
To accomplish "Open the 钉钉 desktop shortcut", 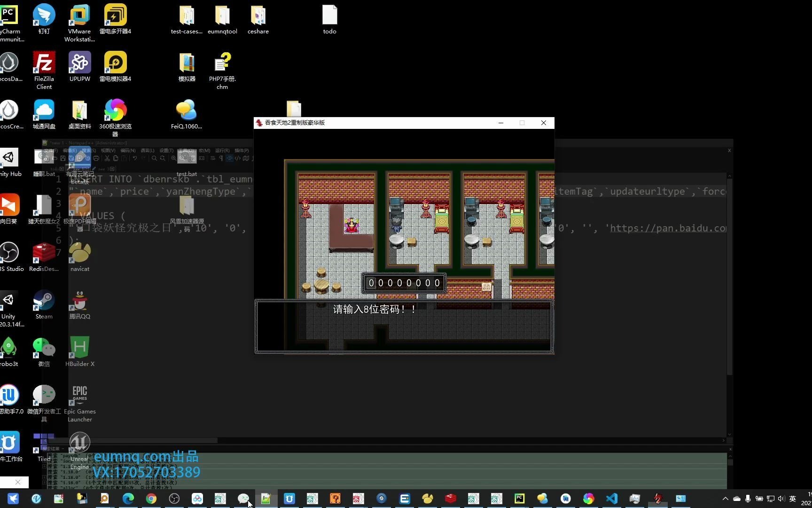I will click(44, 19).
